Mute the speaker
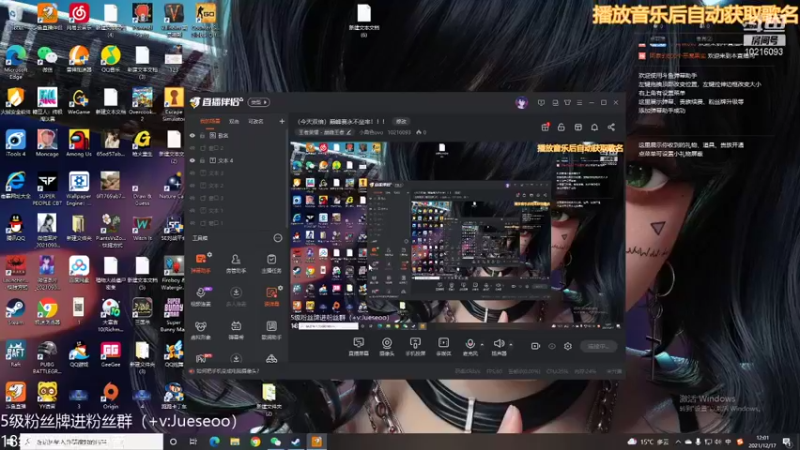 pyautogui.click(x=498, y=346)
